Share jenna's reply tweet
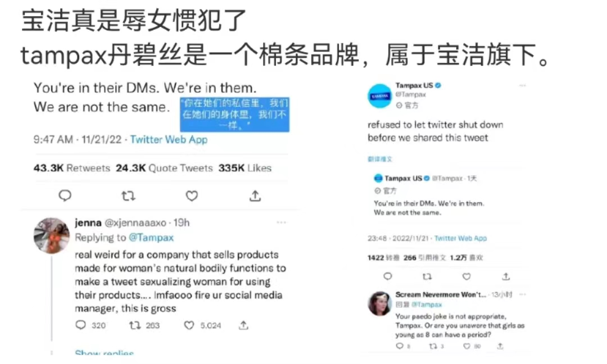This screenshot has height=364, width=607. [243, 325]
